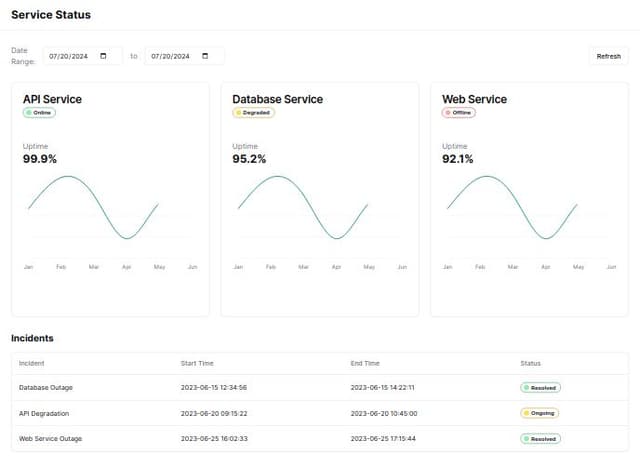
Task: Open calendar picker on start date field
Action: (103, 56)
